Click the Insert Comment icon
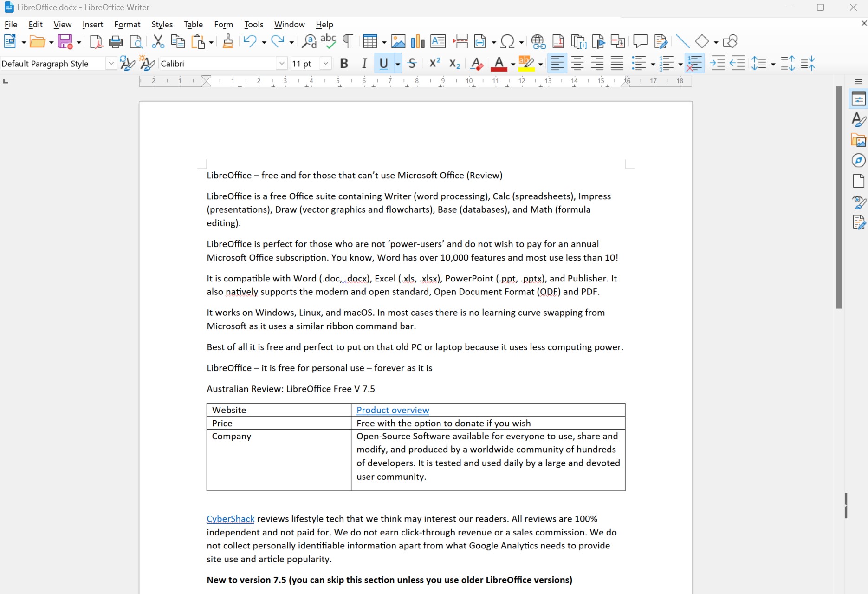 click(x=640, y=42)
